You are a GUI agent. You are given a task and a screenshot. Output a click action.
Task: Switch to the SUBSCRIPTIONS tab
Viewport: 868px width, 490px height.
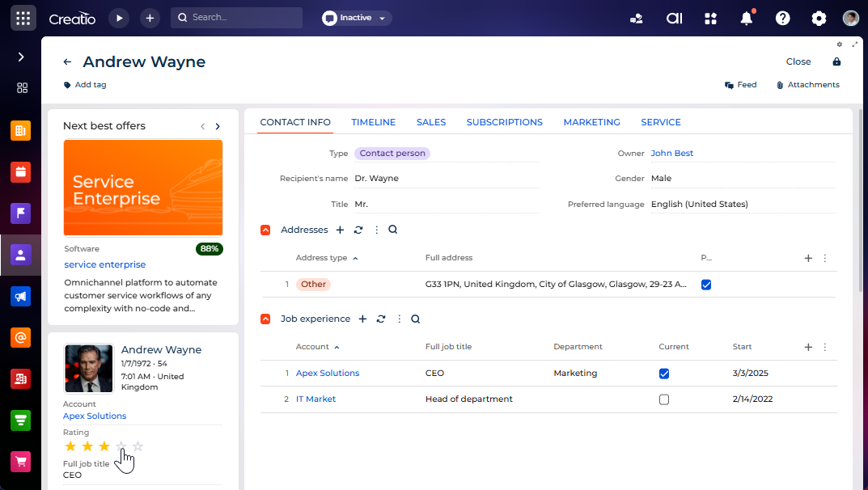coord(504,122)
